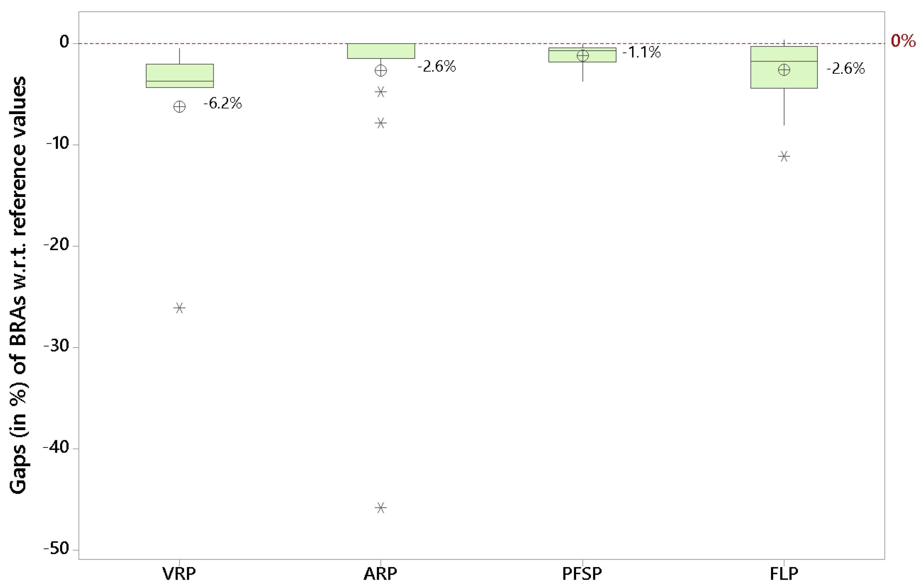
Task: Select the FLP outlier asterisk near -11
Action: point(784,156)
